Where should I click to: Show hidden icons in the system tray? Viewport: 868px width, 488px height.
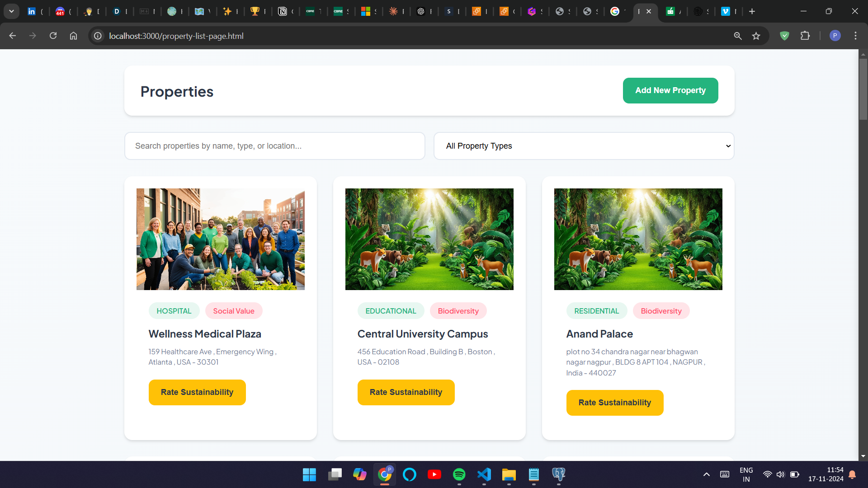pos(706,474)
